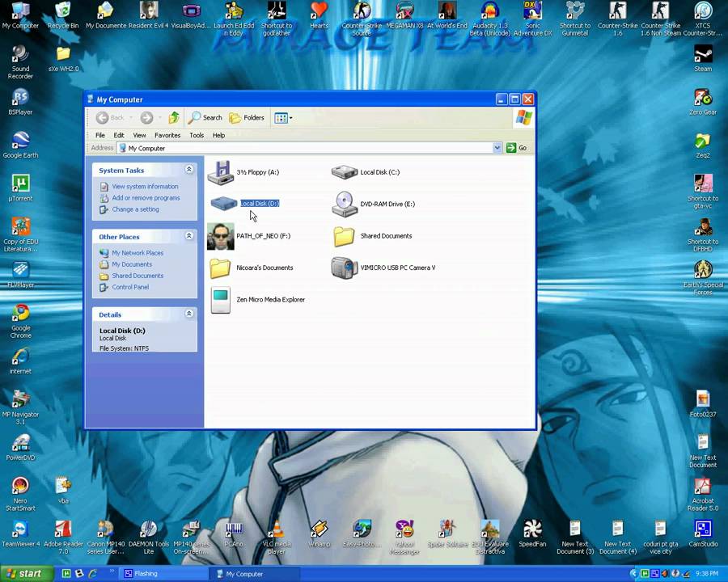Open the View menu
Viewport: 728px width, 582px height.
[139, 135]
